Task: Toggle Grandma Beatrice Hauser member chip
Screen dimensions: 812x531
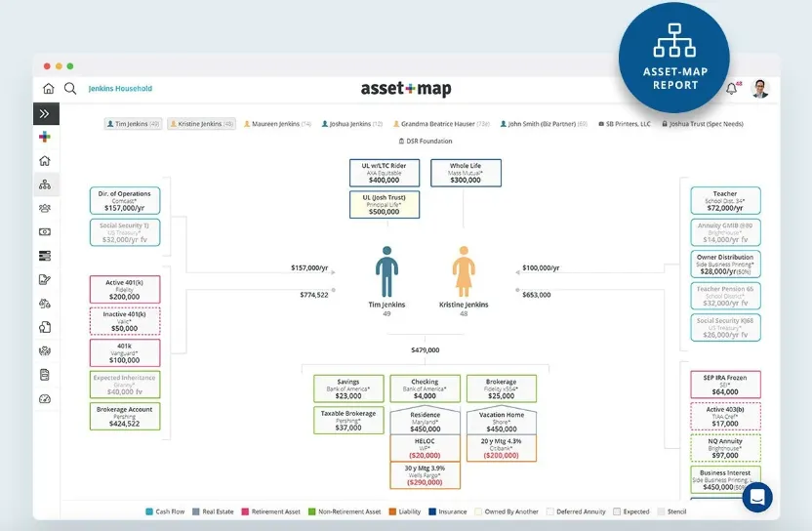Action: tap(442, 124)
